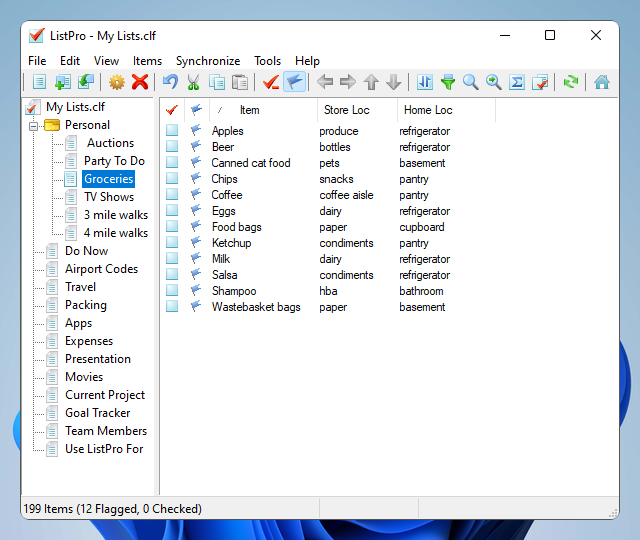The width and height of the screenshot is (640, 540).
Task: Click the green funnel filter icon
Action: [448, 82]
